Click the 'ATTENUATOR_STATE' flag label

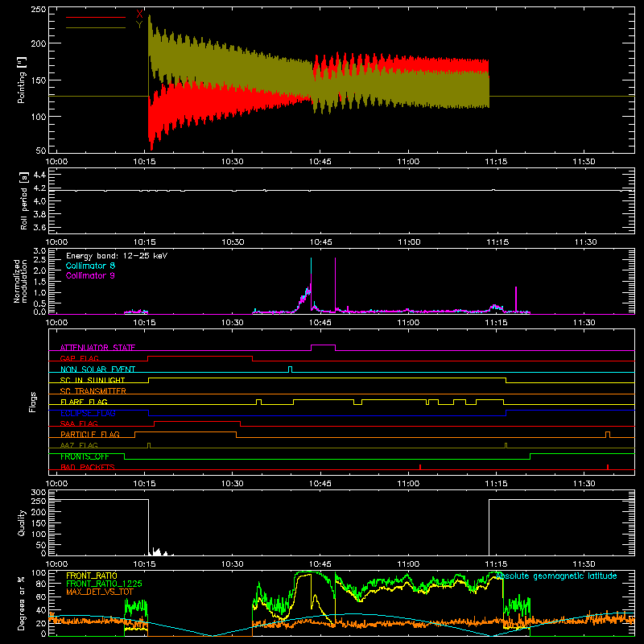click(x=97, y=348)
